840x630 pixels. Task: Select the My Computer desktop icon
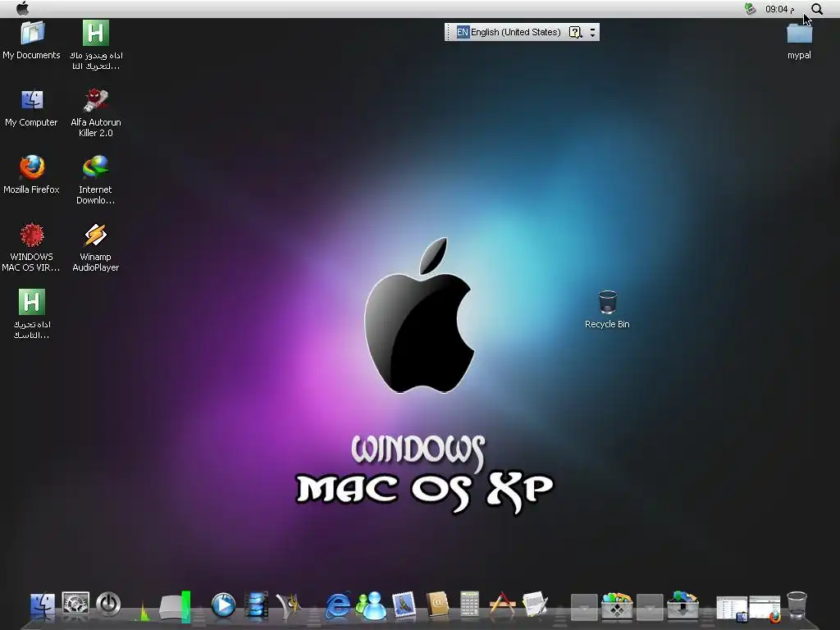(32, 107)
